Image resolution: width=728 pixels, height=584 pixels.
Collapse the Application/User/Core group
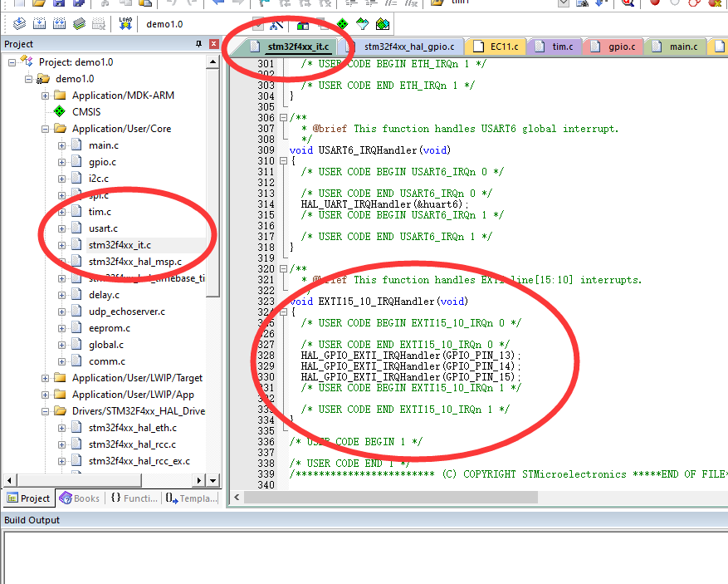(46, 128)
